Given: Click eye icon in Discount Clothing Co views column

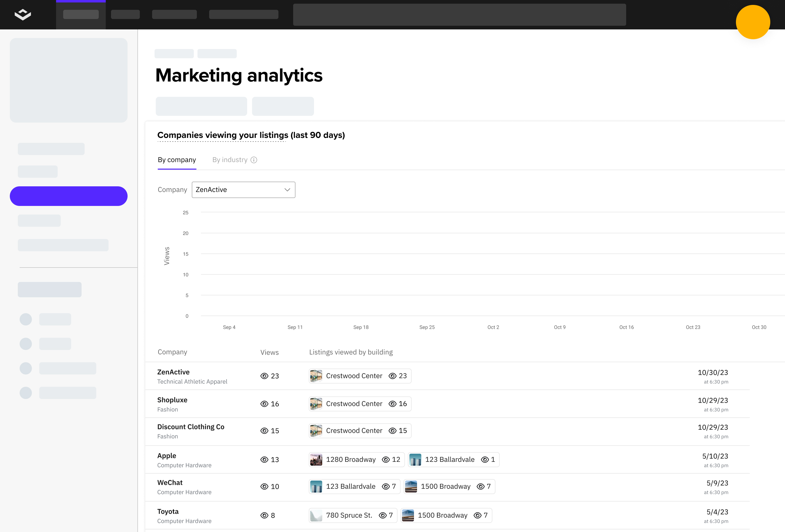Looking at the screenshot, I should [x=264, y=431].
